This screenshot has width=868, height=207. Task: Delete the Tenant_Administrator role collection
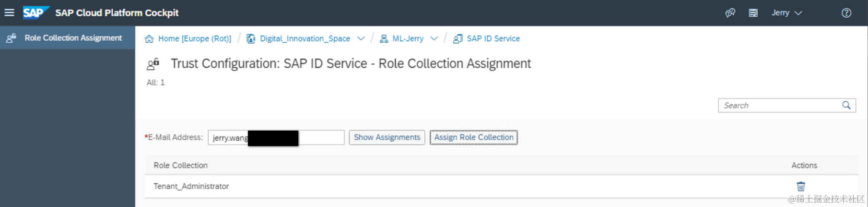[x=801, y=186]
